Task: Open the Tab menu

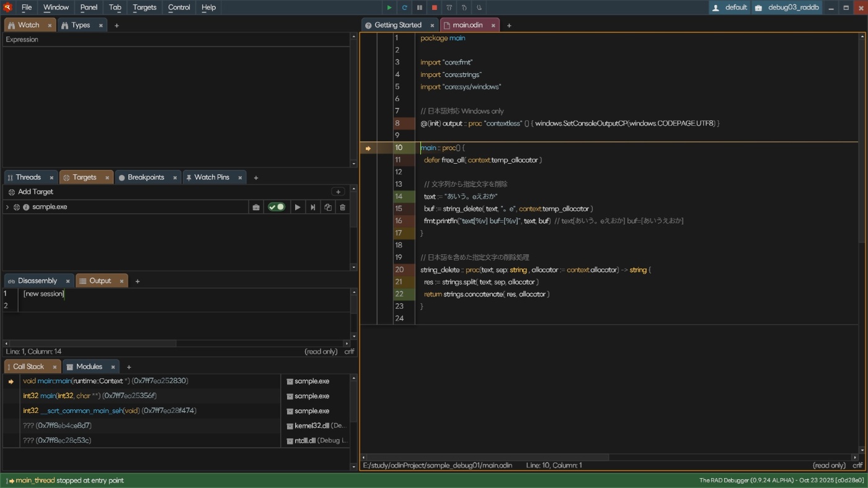Action: pyautogui.click(x=115, y=7)
